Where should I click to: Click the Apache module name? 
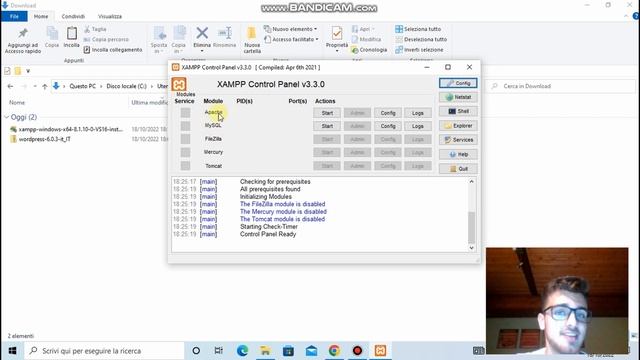tap(213, 112)
